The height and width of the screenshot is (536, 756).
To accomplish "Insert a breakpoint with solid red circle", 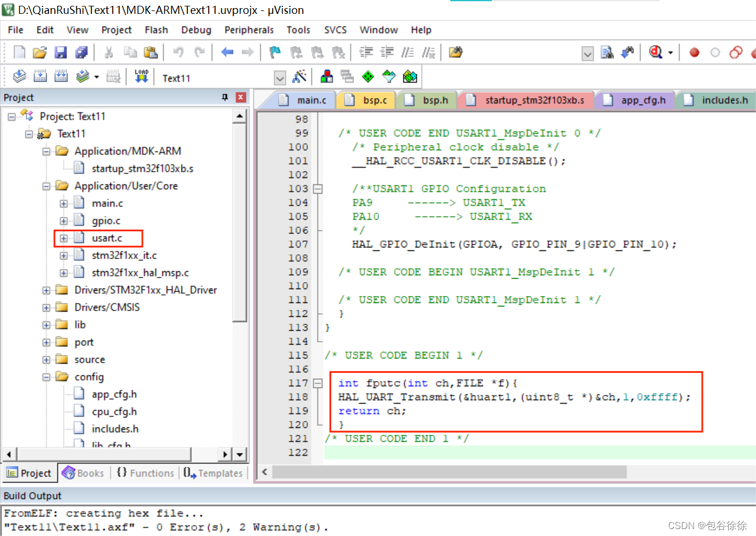I will pyautogui.click(x=694, y=53).
